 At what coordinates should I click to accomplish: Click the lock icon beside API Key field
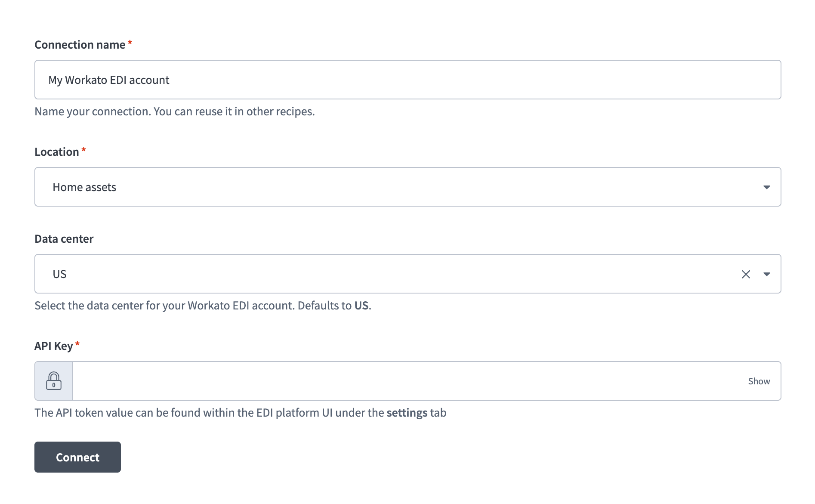click(x=54, y=381)
